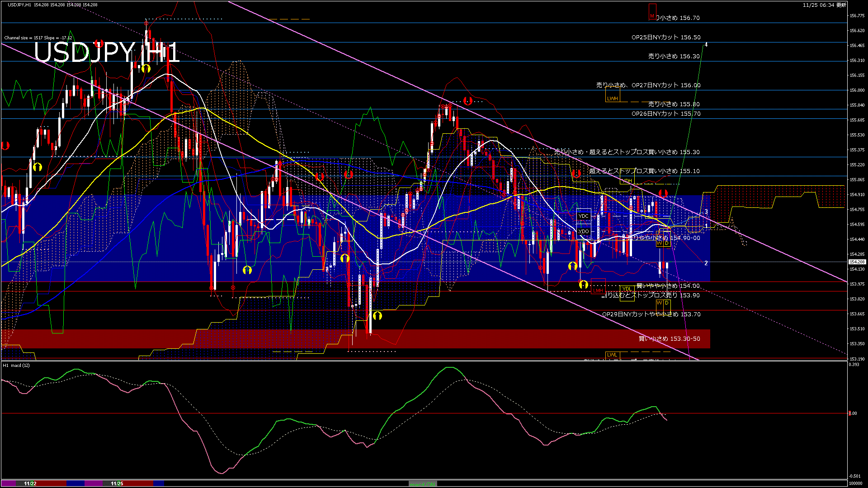Screen dimensions: 868x488
Task: Select the 11/25 date marker
Action: (x=117, y=483)
